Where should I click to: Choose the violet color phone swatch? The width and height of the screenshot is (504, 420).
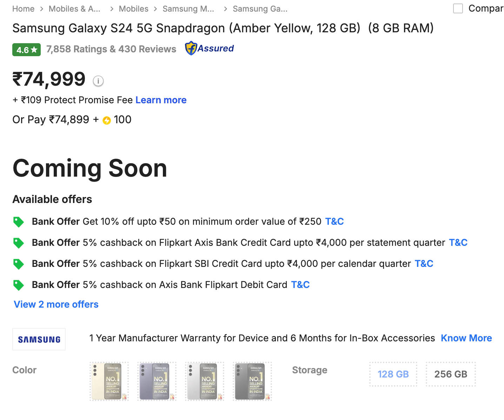157,381
